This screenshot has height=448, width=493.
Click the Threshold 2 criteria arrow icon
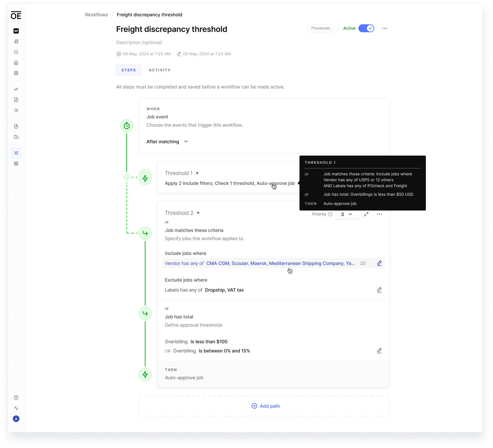click(145, 233)
